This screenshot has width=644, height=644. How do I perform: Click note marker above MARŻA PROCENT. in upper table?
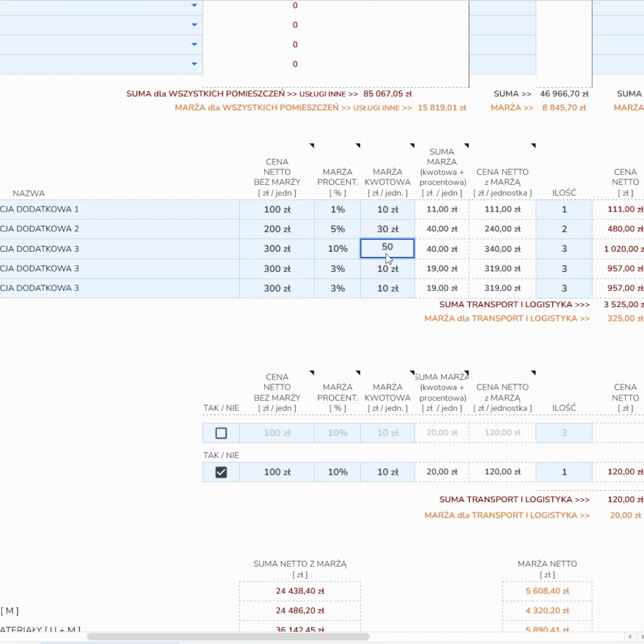click(x=358, y=145)
